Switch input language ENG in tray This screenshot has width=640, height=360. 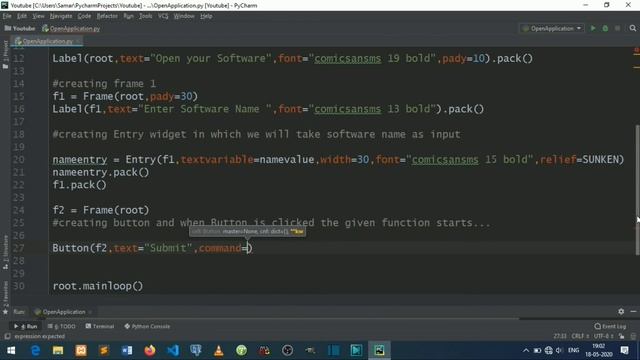point(573,350)
